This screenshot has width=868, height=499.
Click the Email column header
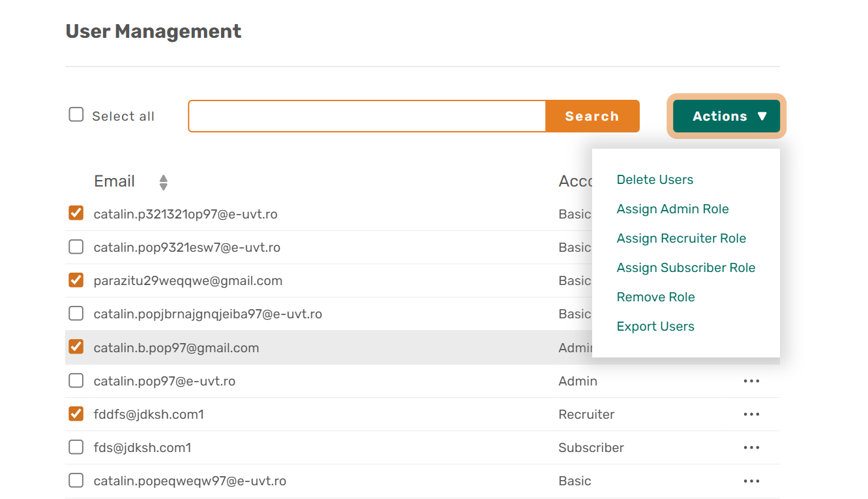pyautogui.click(x=115, y=181)
